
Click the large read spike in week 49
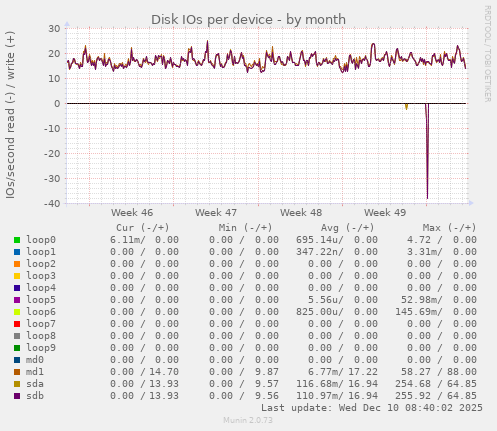click(x=427, y=151)
